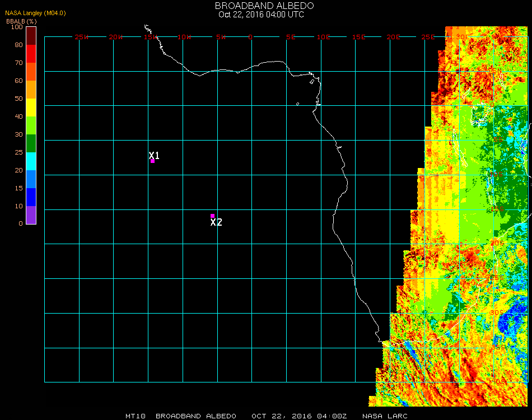Click the 25W longitude label
The width and height of the screenshot is (532, 420).
[81, 37]
